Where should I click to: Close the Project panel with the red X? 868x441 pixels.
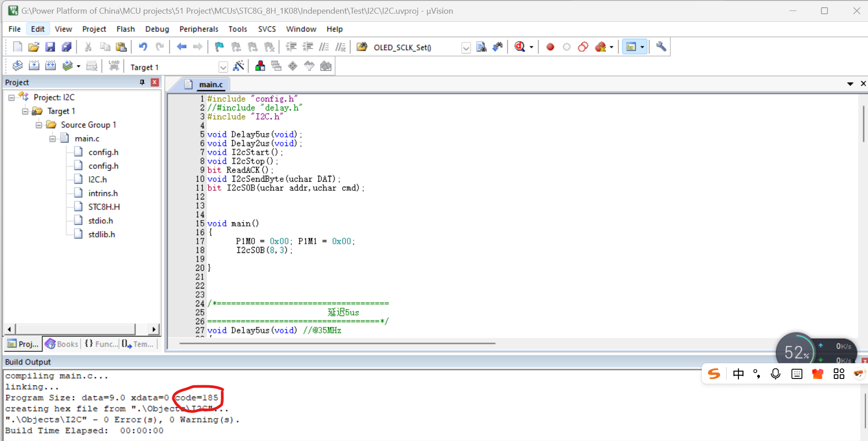click(x=155, y=82)
